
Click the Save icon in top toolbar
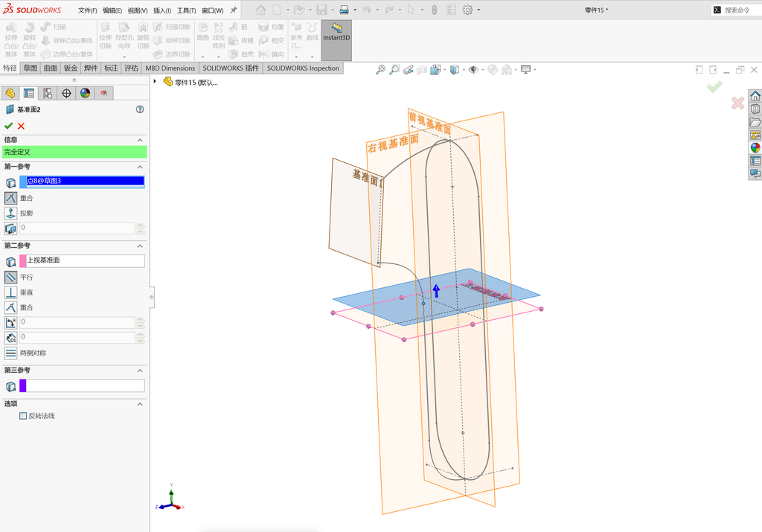[x=321, y=10]
